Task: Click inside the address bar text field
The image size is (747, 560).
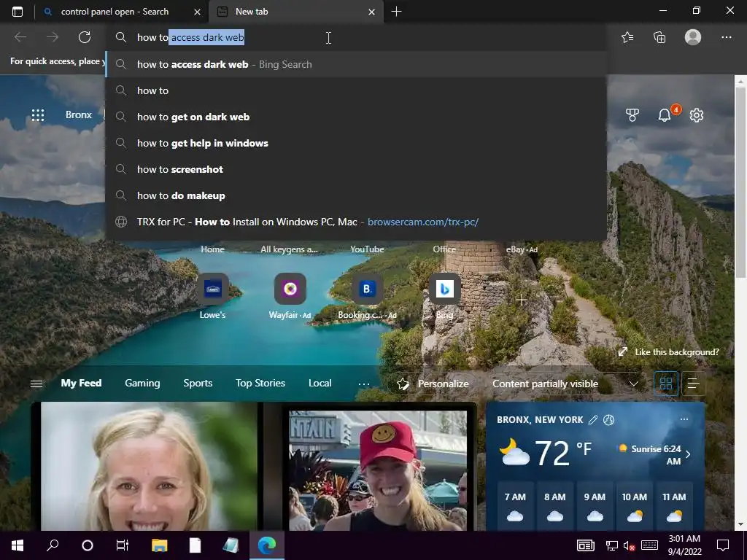Action: 356,37
